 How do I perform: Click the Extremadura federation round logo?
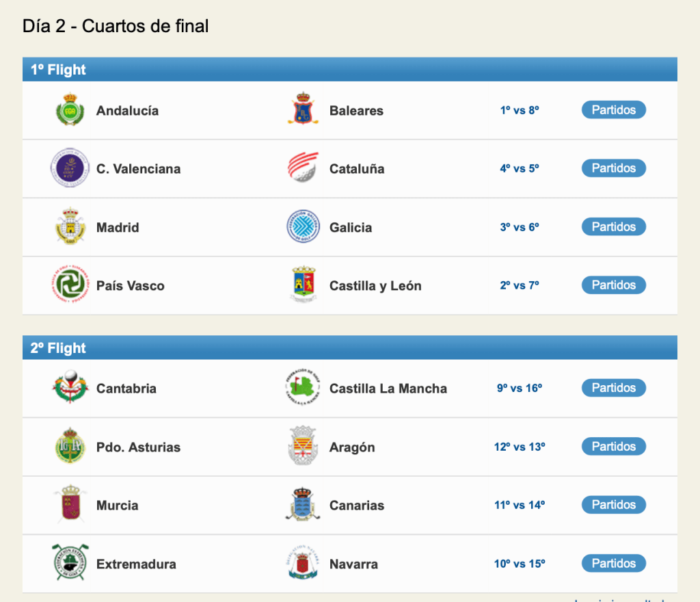point(70,563)
